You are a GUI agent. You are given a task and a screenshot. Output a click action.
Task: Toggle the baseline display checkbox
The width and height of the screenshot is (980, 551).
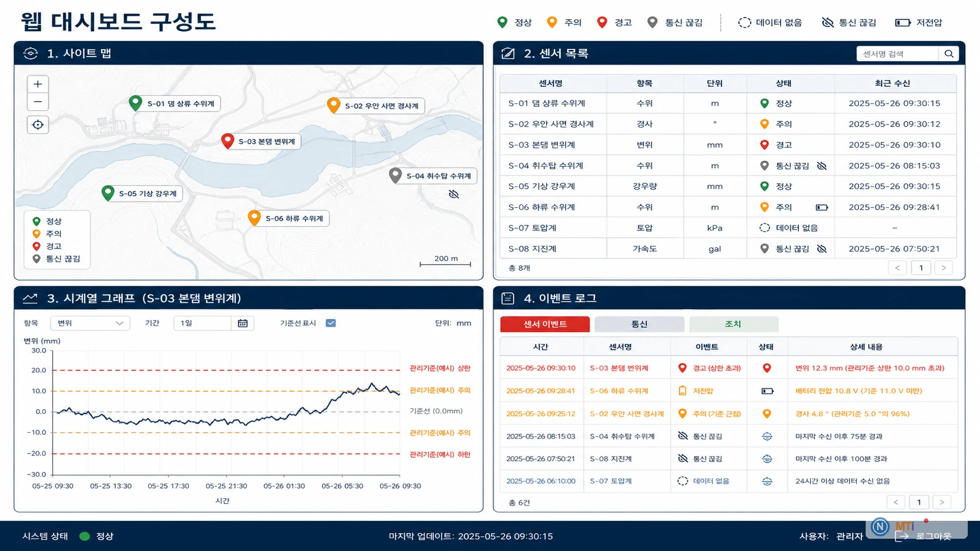(x=331, y=323)
